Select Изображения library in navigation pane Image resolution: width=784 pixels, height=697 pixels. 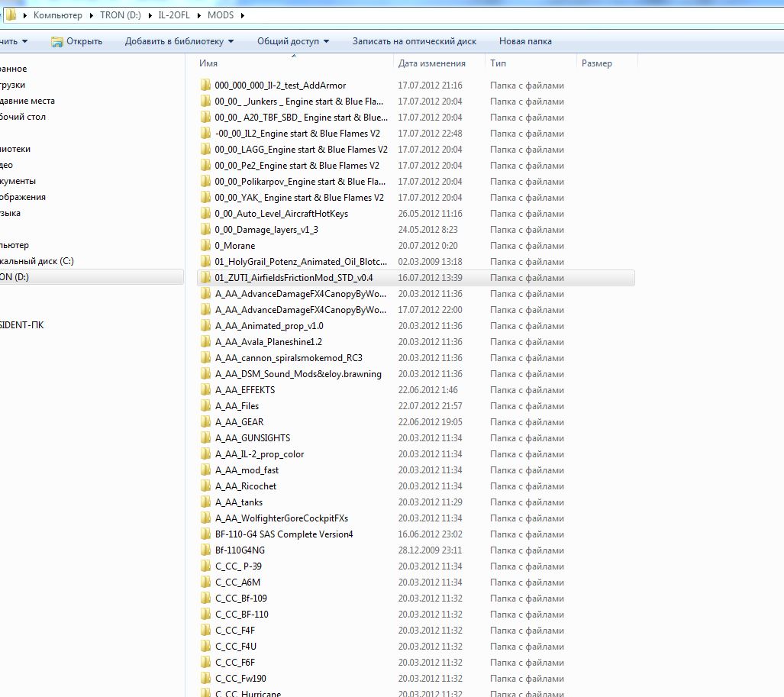pos(22,197)
